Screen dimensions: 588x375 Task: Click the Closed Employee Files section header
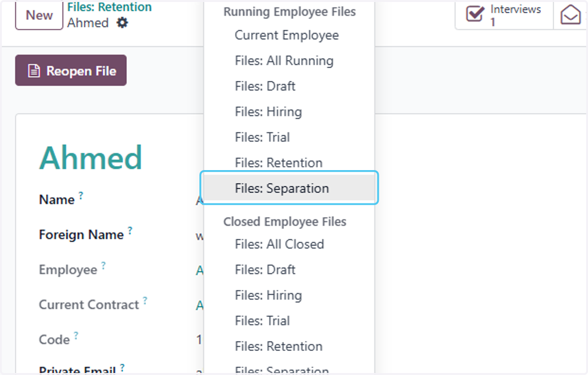coord(285,222)
